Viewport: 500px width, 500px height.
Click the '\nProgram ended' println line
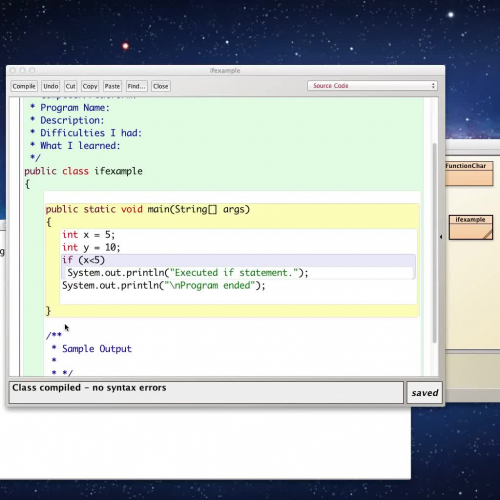pos(164,285)
